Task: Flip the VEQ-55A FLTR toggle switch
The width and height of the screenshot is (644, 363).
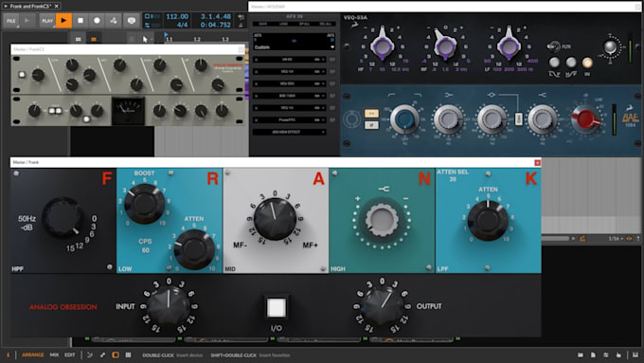Action: (x=554, y=46)
